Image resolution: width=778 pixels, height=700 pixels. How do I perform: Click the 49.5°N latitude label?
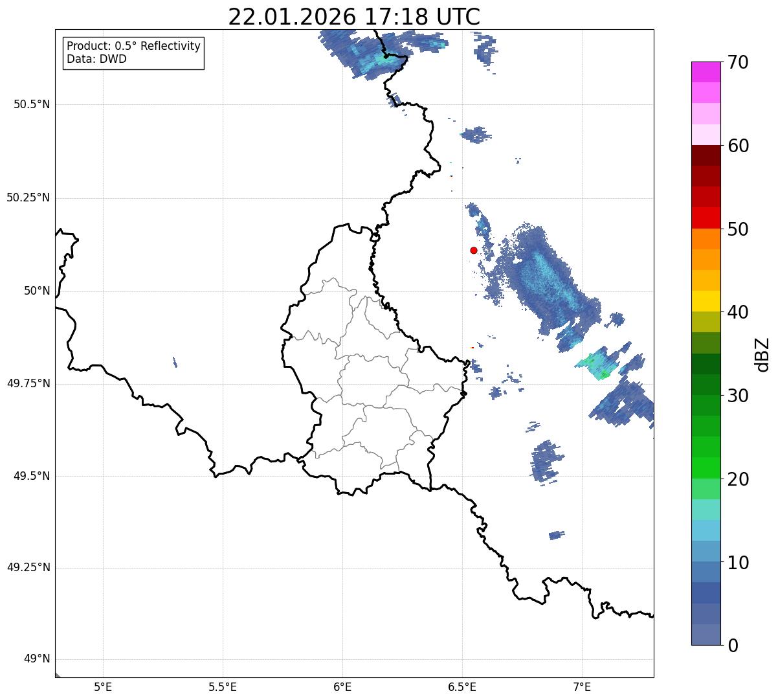[x=32, y=476]
